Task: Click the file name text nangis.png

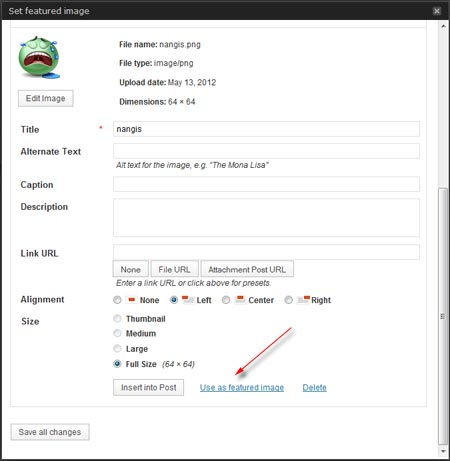Action: tap(180, 44)
